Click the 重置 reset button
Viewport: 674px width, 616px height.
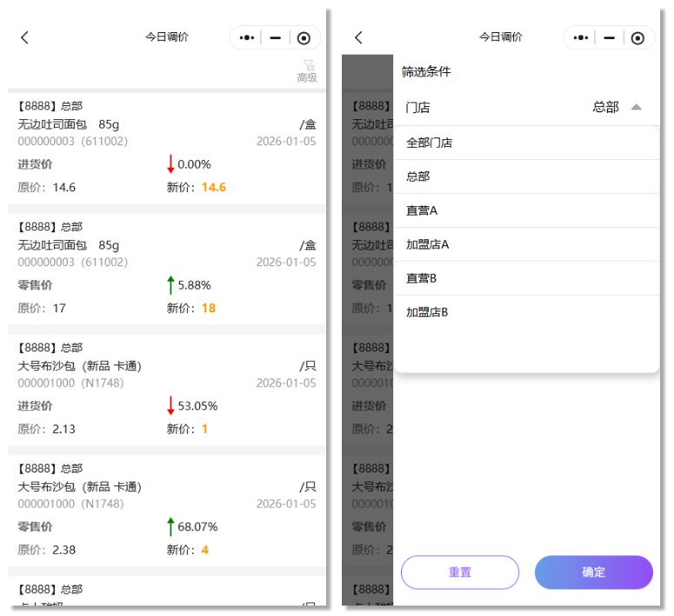[x=460, y=572]
